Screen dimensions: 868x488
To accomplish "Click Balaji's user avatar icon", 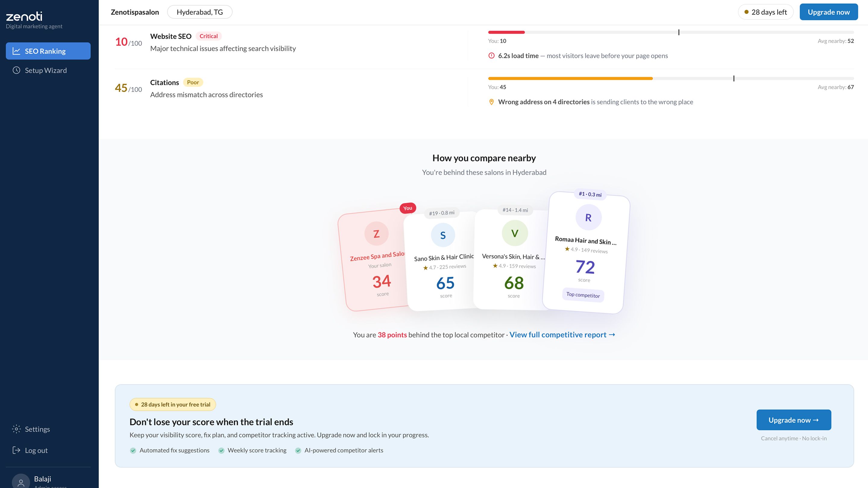I will [21, 482].
